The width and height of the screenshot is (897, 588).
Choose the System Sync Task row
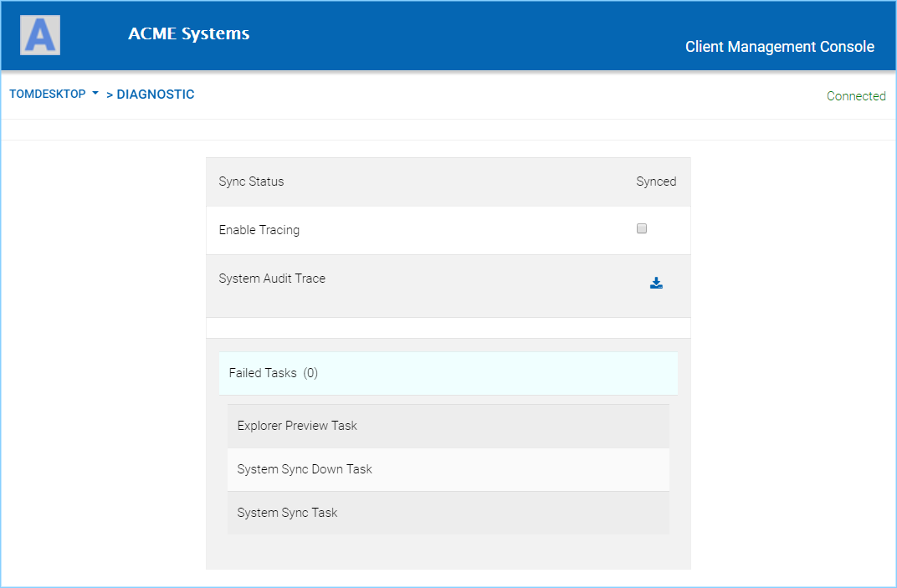[x=448, y=513]
